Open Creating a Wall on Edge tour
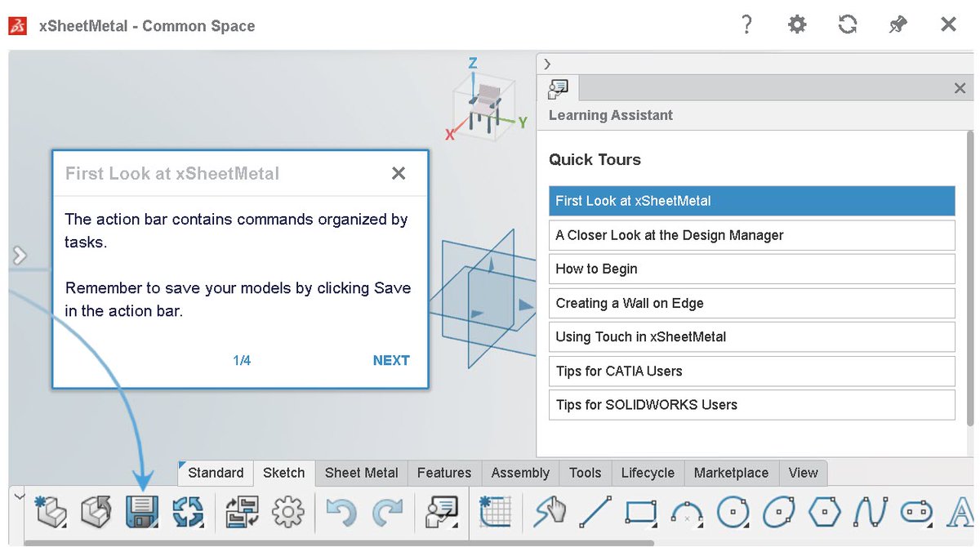980x547 pixels. click(752, 303)
